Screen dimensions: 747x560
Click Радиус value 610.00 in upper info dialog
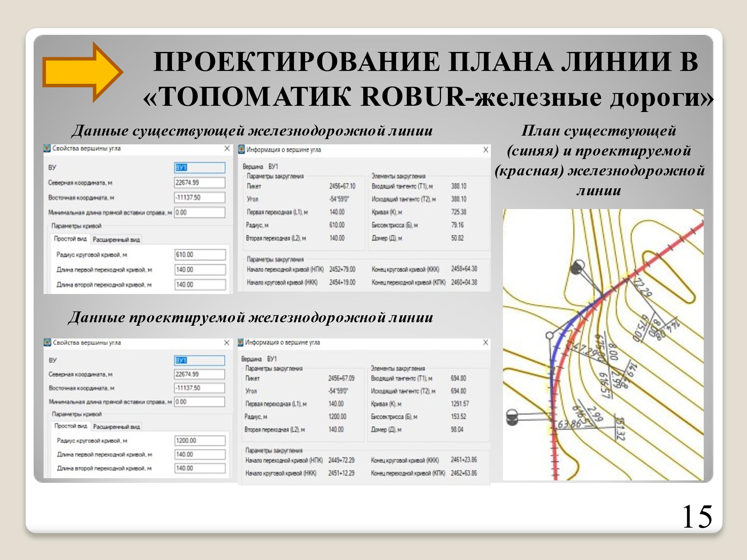[x=337, y=225]
